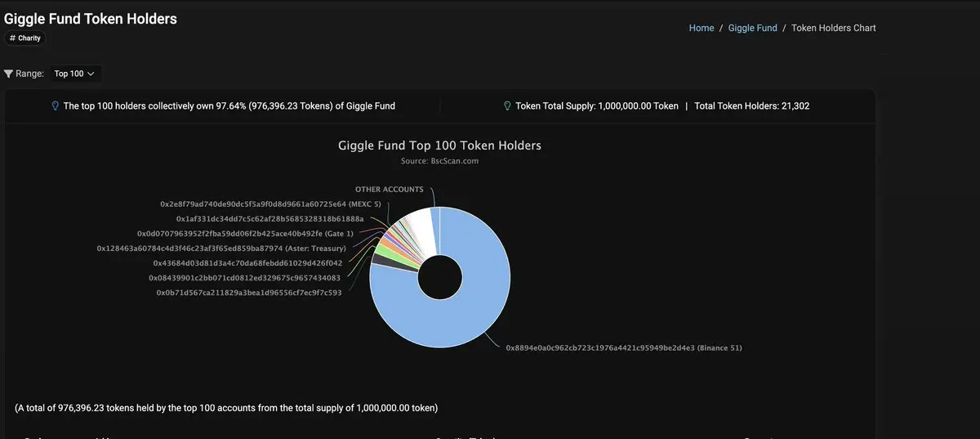The width and height of the screenshot is (980, 439).
Task: Click the lightbulb icon next to top 100 holders summary
Action: pos(56,105)
